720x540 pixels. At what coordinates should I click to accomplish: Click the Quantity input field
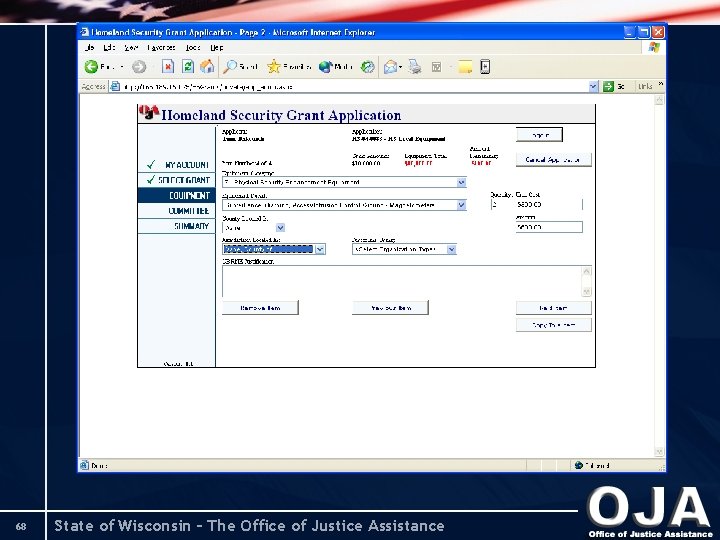tap(502, 204)
